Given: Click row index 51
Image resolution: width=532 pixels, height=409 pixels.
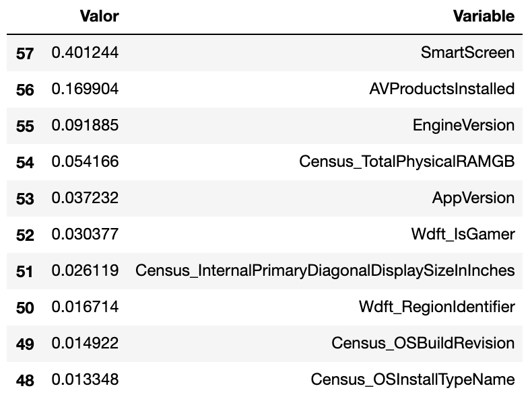Looking at the screenshot, I should coord(25,271).
